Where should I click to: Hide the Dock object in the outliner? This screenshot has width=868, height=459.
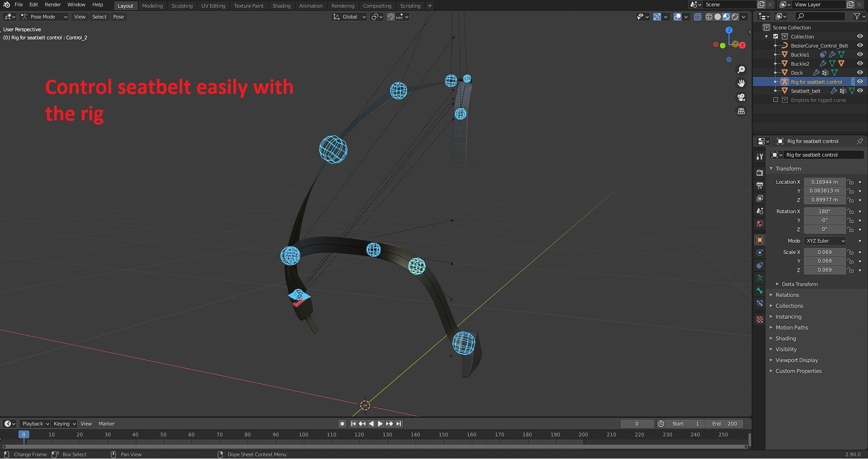coord(860,72)
